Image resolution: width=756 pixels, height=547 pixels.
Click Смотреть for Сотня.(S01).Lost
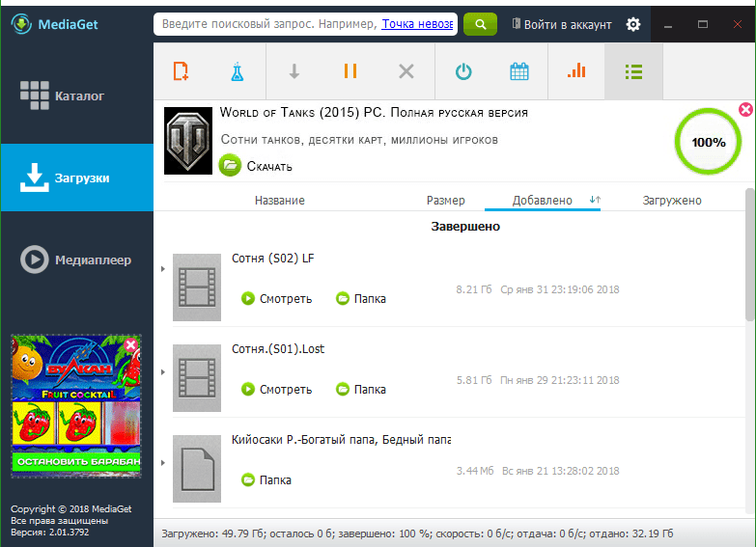coord(276,390)
